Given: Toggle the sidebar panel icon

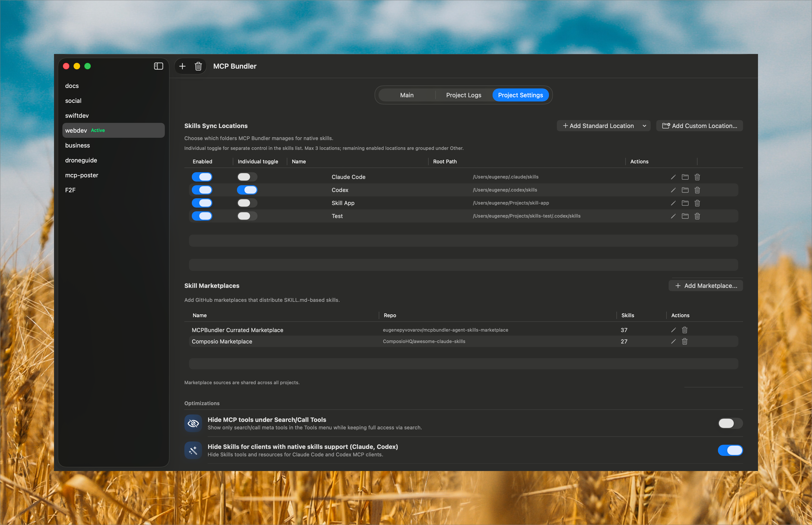Looking at the screenshot, I should pos(159,66).
